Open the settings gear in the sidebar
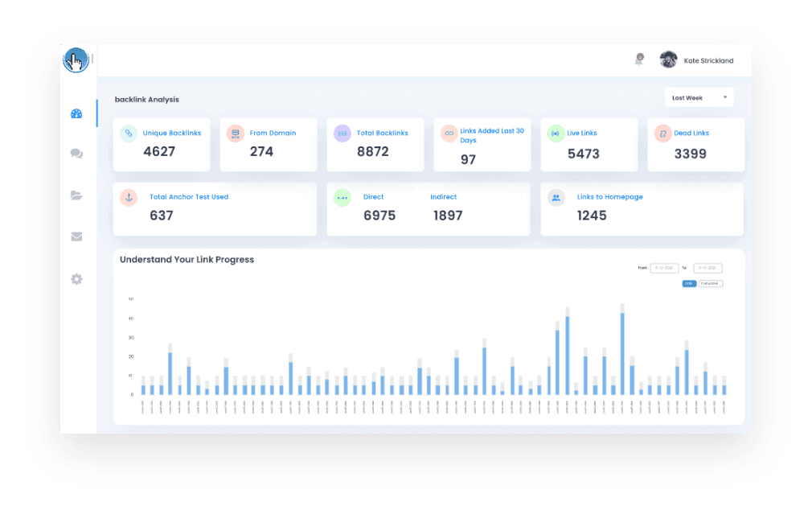The width and height of the screenshot is (812, 510). coord(76,278)
